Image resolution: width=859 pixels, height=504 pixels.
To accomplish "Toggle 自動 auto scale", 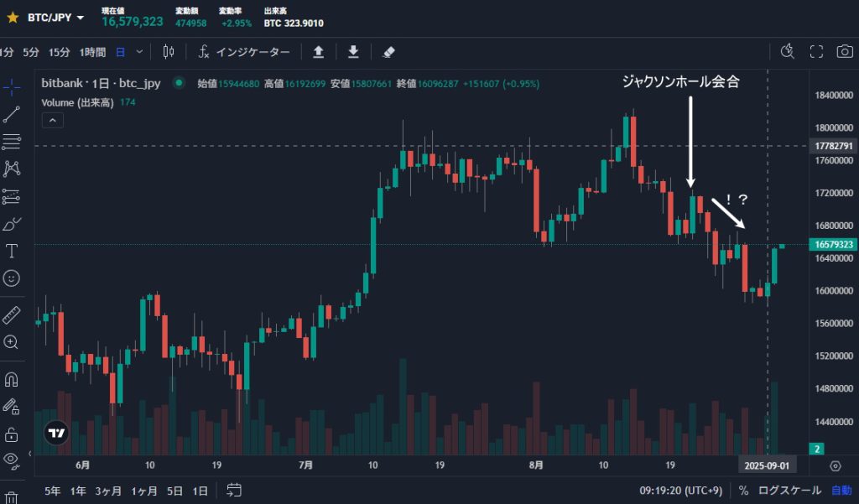I will 842,491.
